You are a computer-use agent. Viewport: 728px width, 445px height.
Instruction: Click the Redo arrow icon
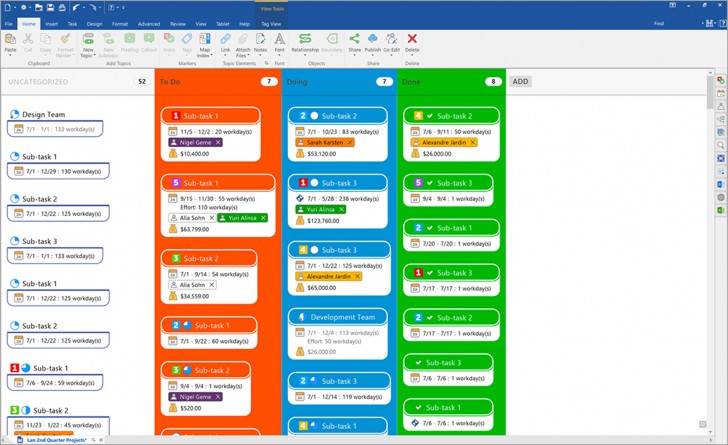93,7
